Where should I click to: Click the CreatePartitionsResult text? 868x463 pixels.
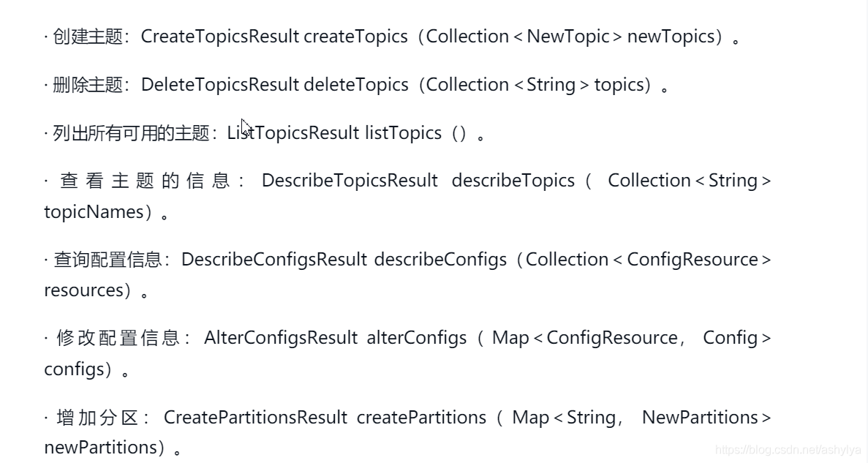click(x=255, y=418)
